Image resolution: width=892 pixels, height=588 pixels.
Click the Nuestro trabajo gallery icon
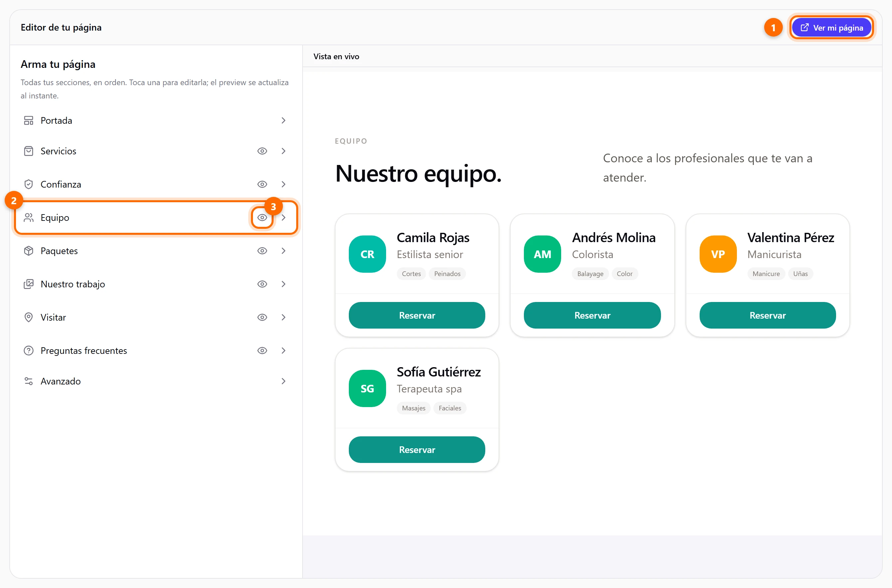click(29, 284)
